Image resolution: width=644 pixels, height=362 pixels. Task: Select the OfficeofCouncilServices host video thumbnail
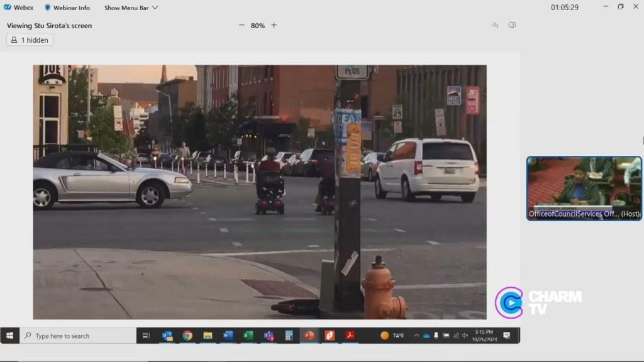tap(584, 189)
